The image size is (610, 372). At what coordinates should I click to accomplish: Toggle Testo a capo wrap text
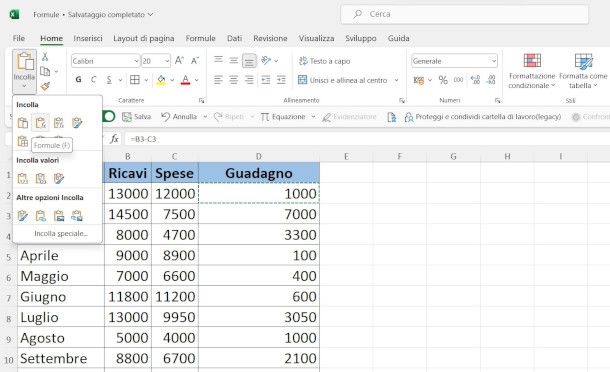point(324,61)
